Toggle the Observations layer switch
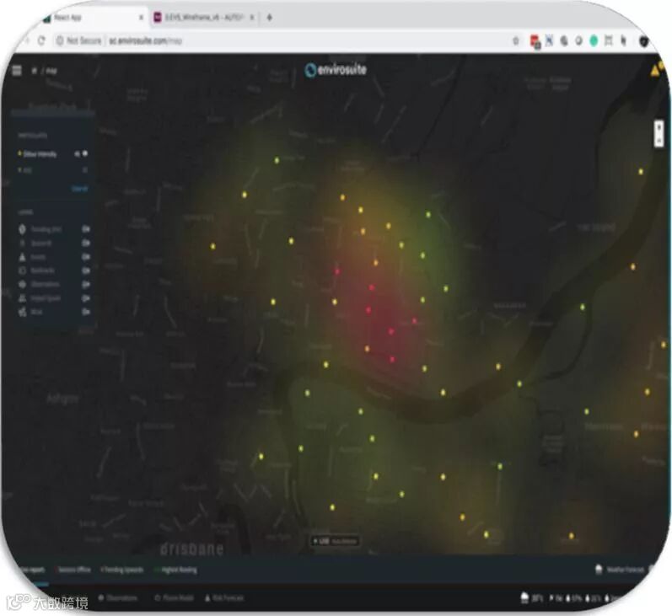Viewport: 672px width, 616px height. coord(86,284)
